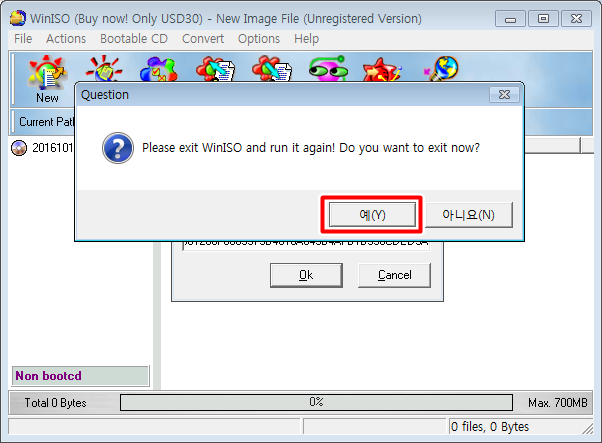602x443 pixels.
Task: Click the Make icon with red star
Action: (x=382, y=69)
